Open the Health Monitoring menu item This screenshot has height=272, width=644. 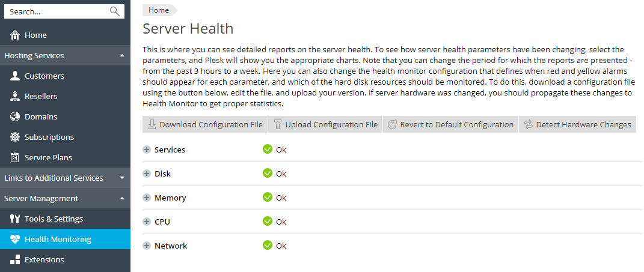coord(58,240)
